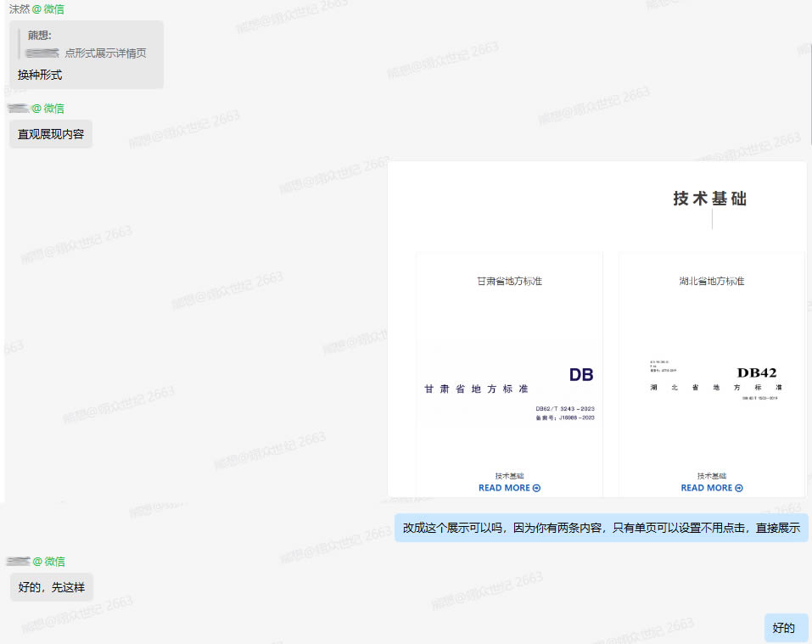This screenshot has width=812, height=644.
Task: Click the quoted message from 熊想
Action: pos(87,44)
